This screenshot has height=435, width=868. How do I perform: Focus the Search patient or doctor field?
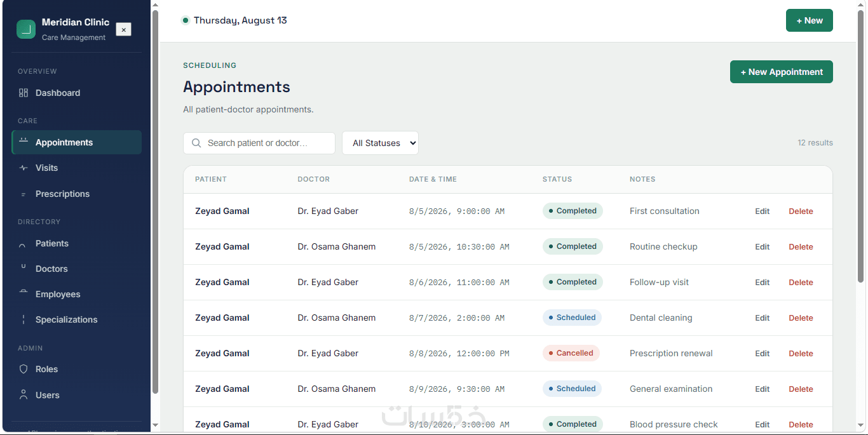[x=259, y=143]
